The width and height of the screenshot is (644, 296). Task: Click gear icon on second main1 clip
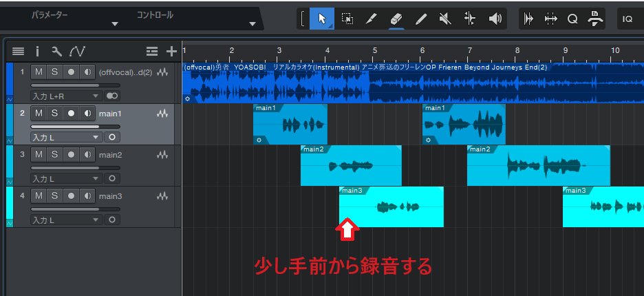pyautogui.click(x=428, y=140)
